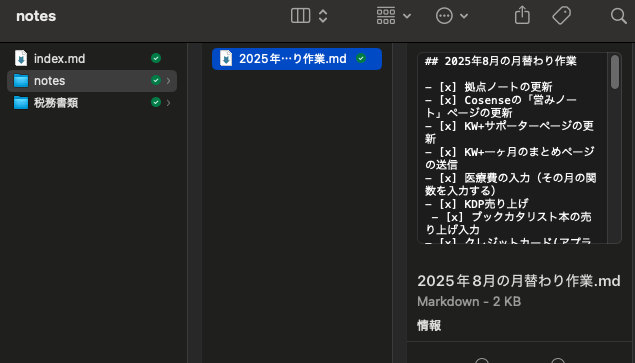Expand the grouping dropdown chevron
The image size is (635, 363).
[x=407, y=16]
